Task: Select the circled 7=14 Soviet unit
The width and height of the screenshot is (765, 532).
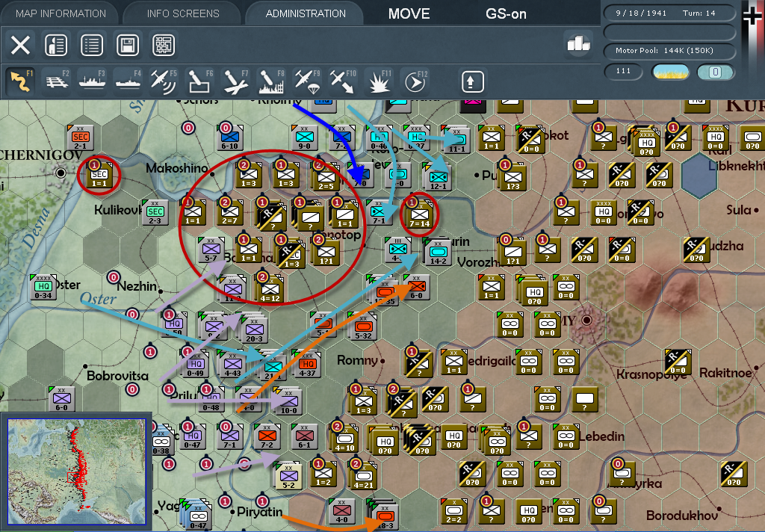Action: 420,215
